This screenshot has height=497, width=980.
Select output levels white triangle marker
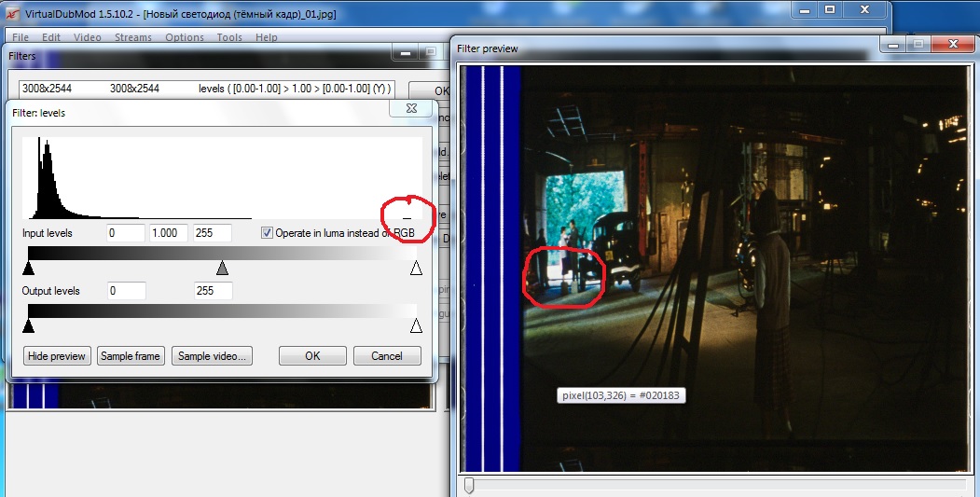click(416, 325)
